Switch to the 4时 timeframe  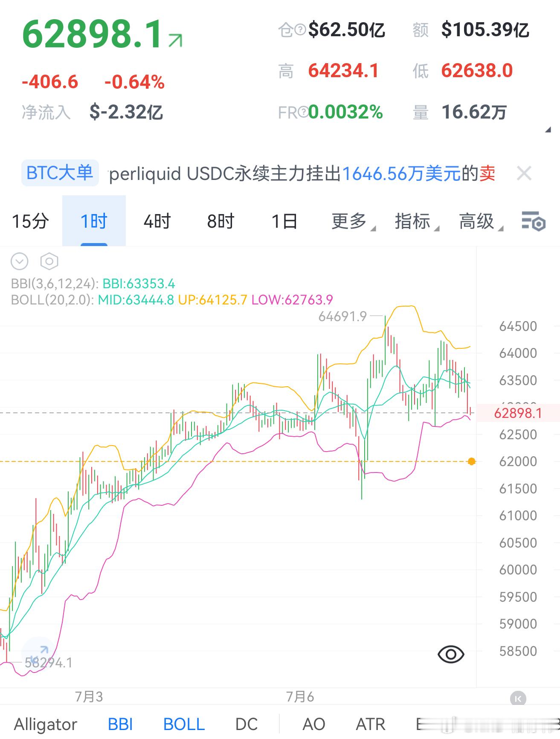pyautogui.click(x=157, y=221)
